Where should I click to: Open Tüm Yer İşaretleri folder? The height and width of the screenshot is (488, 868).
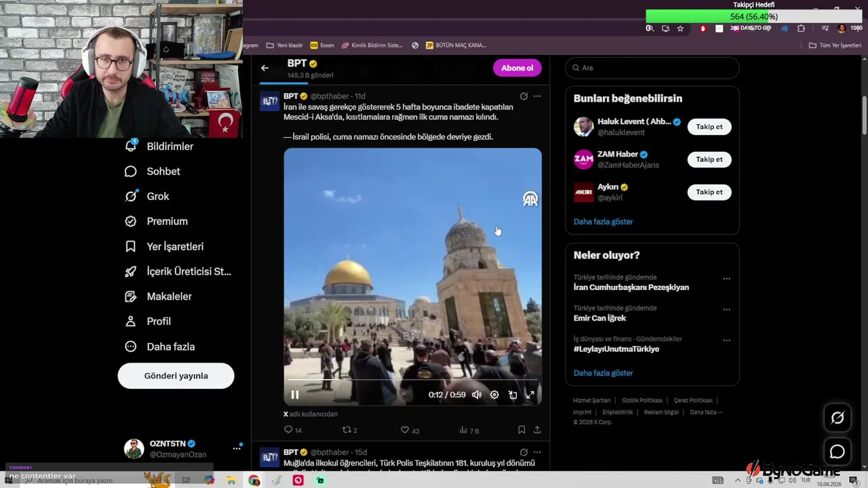point(835,45)
